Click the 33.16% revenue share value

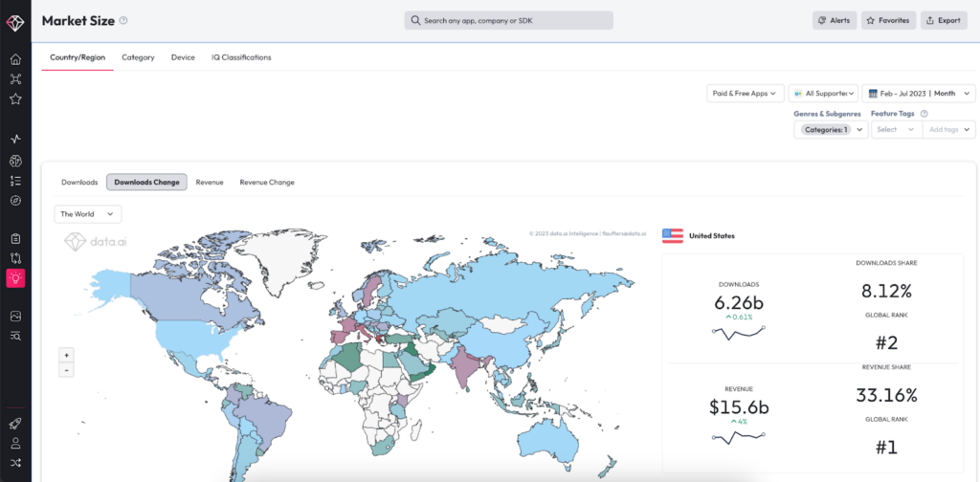[x=885, y=395]
